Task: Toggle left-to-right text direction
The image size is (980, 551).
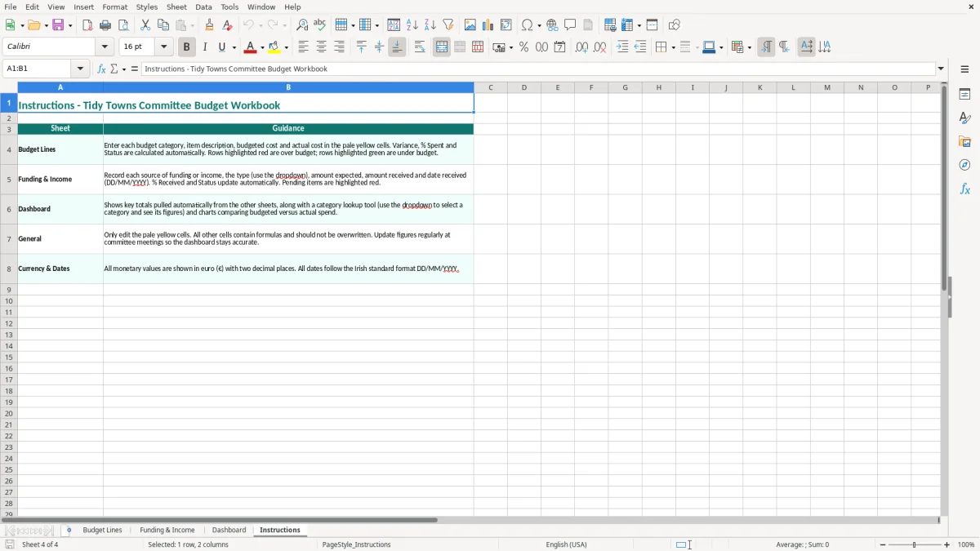Action: (766, 47)
